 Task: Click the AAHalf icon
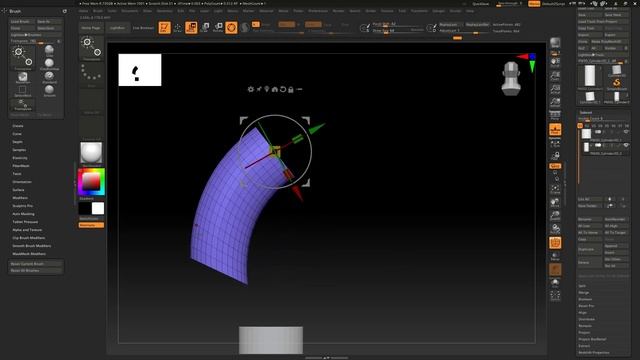pos(555,102)
